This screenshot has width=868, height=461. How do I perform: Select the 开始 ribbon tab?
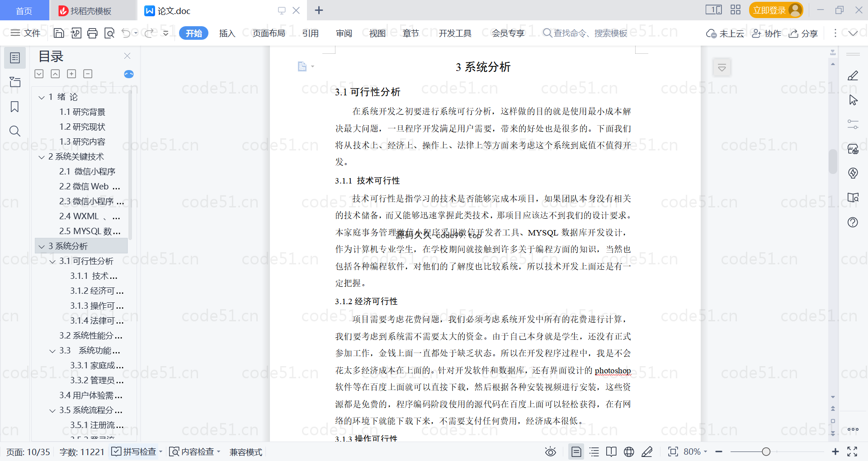tap(193, 33)
